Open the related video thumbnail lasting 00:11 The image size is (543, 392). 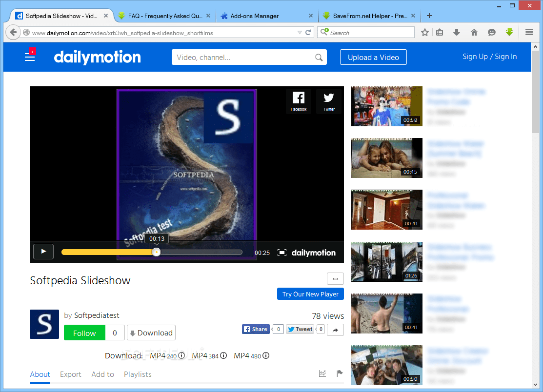click(387, 210)
